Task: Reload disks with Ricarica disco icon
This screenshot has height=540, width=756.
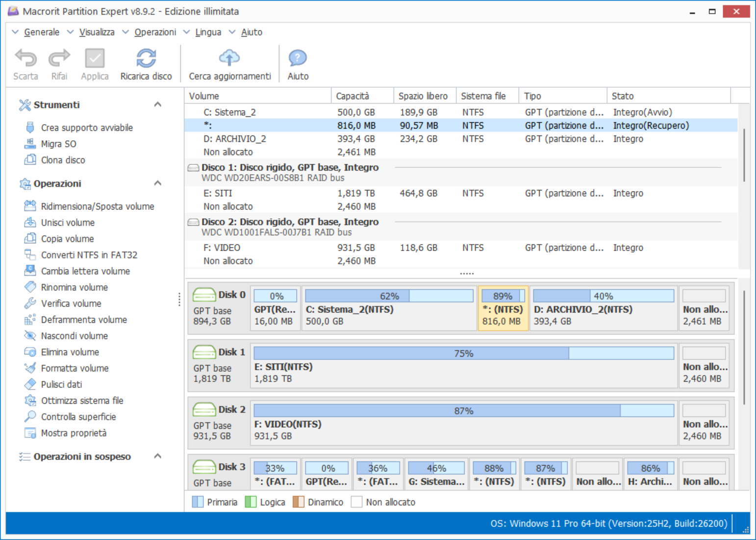Action: (146, 58)
